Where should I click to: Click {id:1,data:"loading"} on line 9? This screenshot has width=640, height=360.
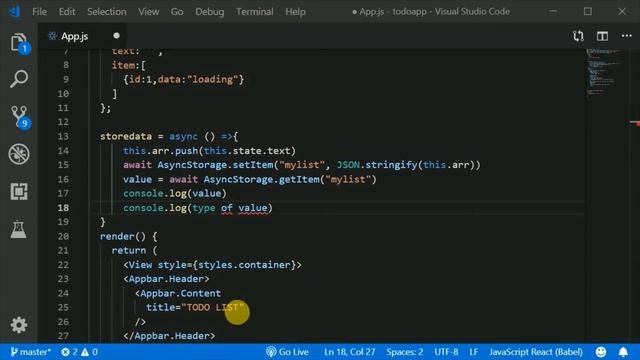coord(184,79)
